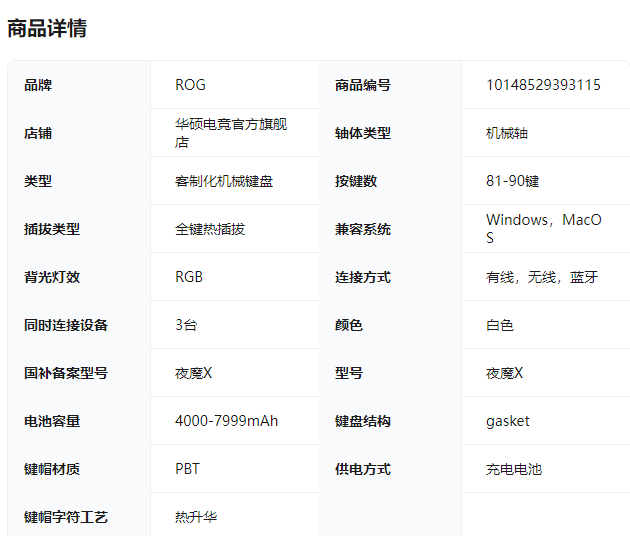Click the 全键热插拔 hot-swap value
Screen dimensions: 630x536
pyautogui.click(x=210, y=229)
